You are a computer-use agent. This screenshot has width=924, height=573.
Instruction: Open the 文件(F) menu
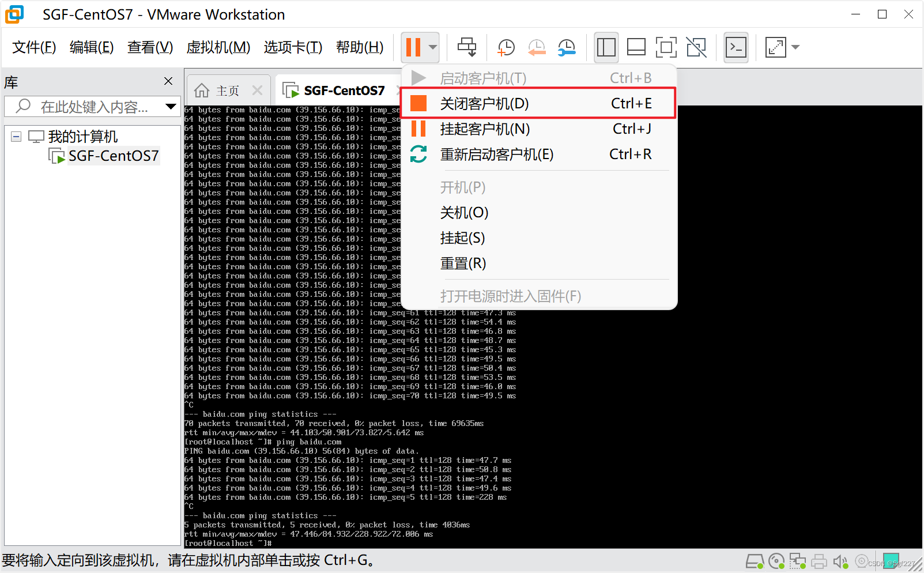[34, 47]
